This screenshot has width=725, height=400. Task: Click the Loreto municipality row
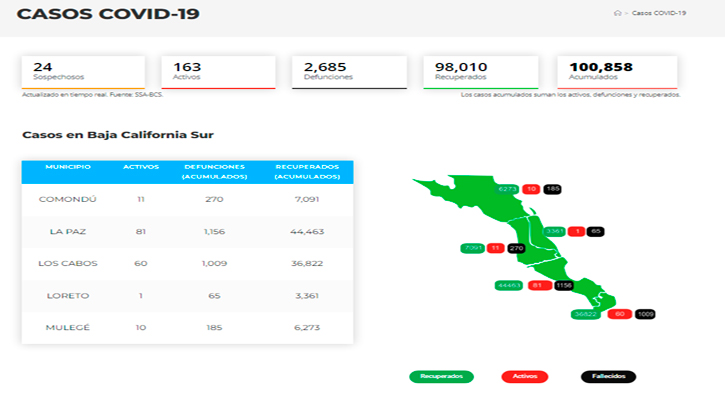pyautogui.click(x=187, y=295)
